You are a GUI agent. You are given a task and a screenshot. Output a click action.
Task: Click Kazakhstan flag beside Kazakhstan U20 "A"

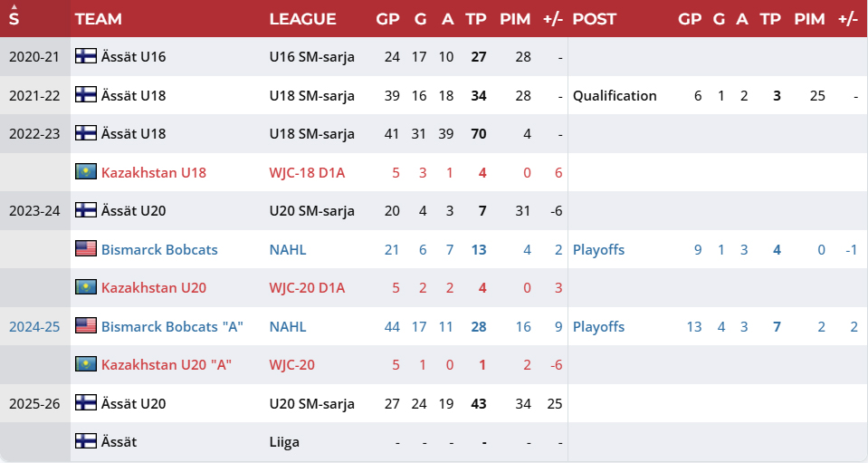click(x=86, y=365)
